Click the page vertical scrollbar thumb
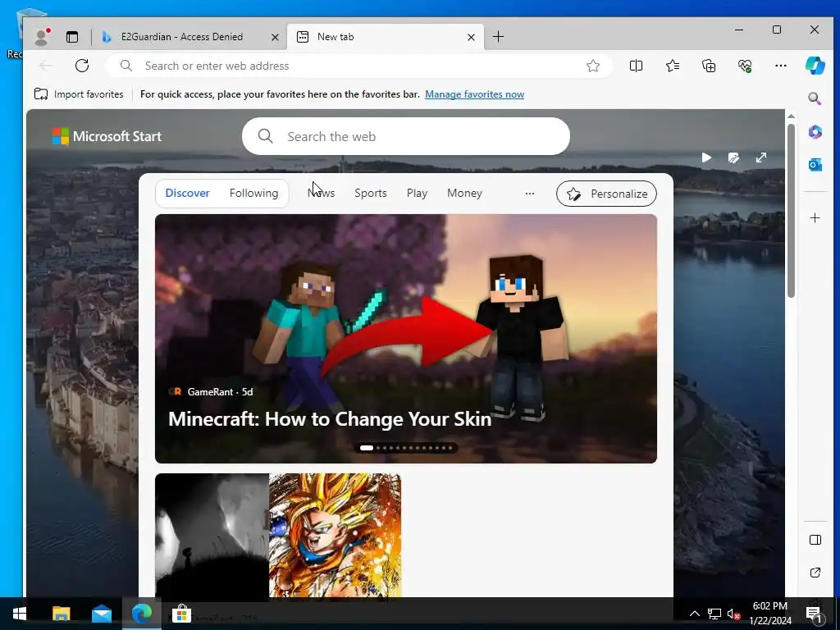Image resolution: width=840 pixels, height=630 pixels. click(x=791, y=211)
